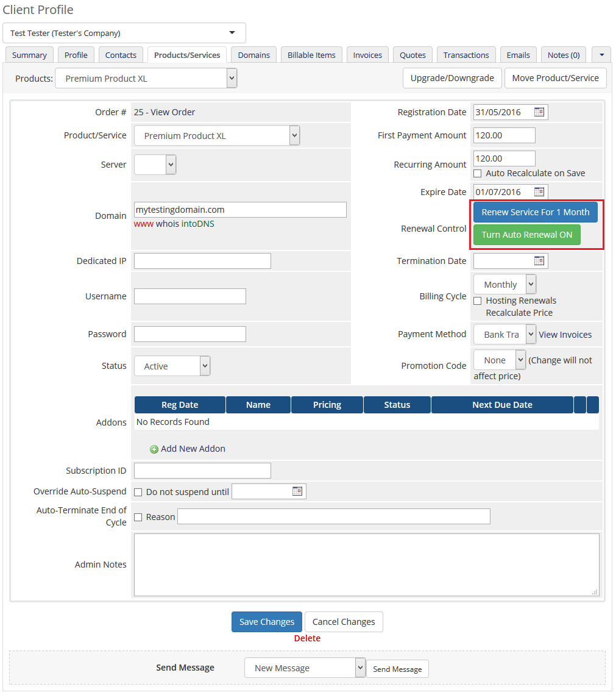This screenshot has height=695, width=616.
Task: Switch to the Summary tab
Action: click(x=29, y=55)
